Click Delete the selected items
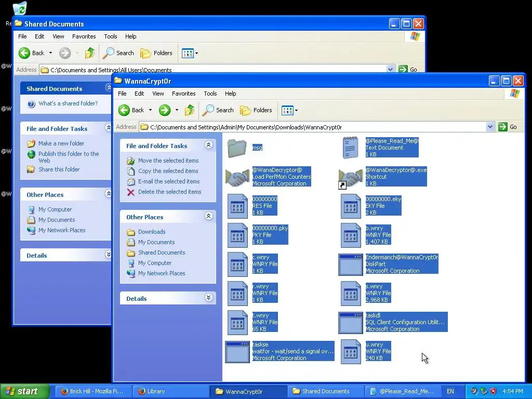 coord(170,192)
